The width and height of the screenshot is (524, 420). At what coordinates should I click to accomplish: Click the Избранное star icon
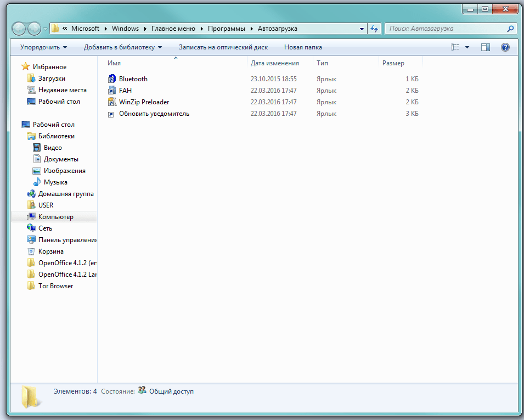coord(25,66)
